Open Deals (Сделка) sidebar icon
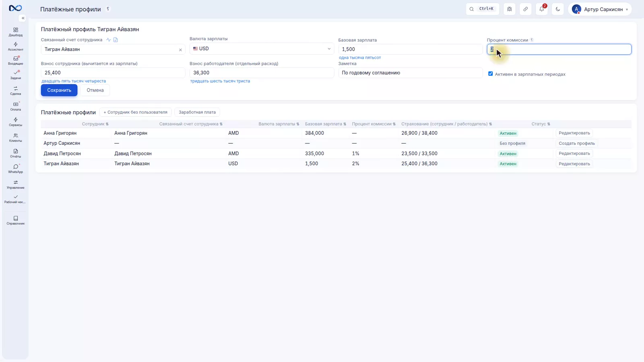This screenshot has height=362, width=644. [15, 90]
